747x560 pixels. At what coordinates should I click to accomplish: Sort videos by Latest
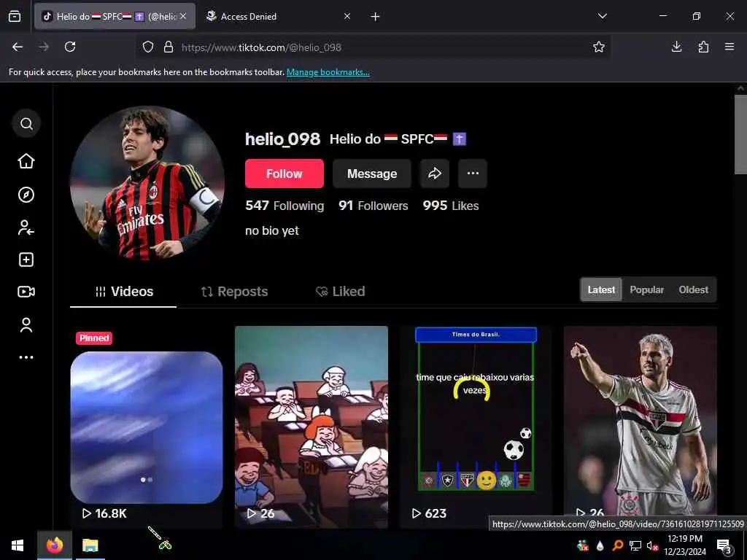click(601, 289)
